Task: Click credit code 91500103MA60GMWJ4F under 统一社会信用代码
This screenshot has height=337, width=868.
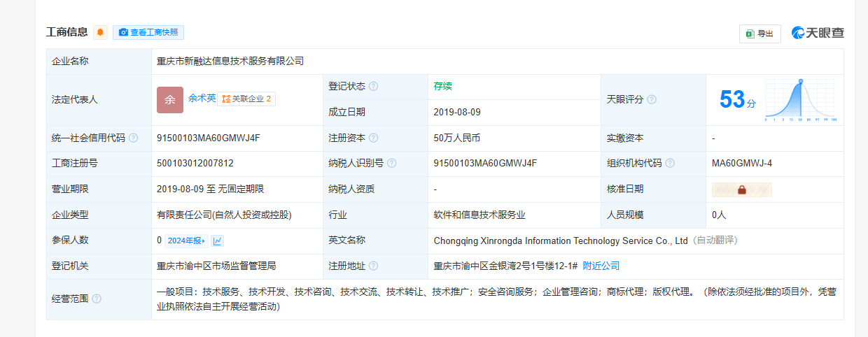Action: (209, 138)
